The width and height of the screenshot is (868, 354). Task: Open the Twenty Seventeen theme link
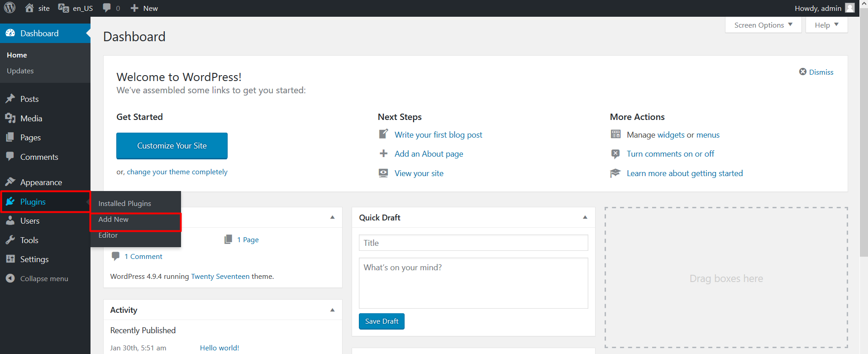click(220, 276)
